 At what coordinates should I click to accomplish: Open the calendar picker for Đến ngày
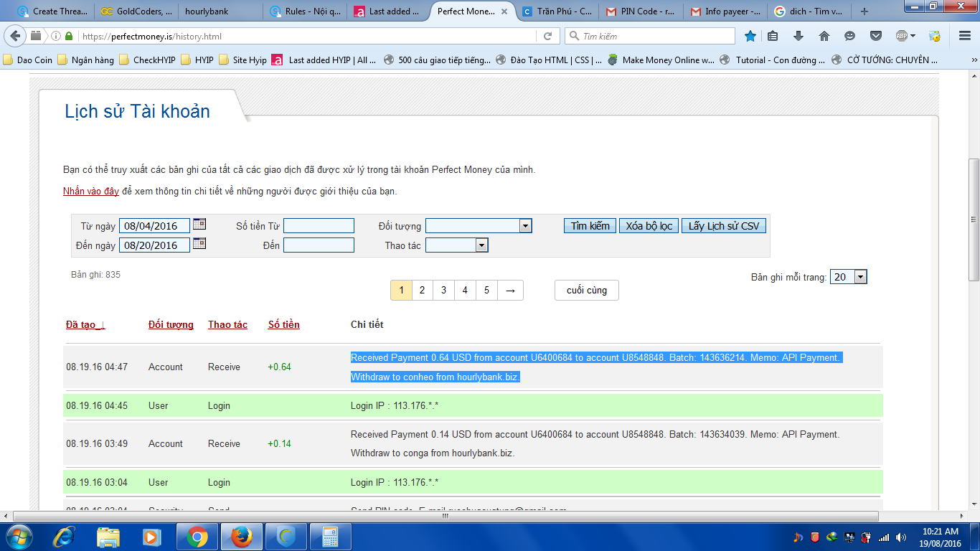click(x=199, y=243)
